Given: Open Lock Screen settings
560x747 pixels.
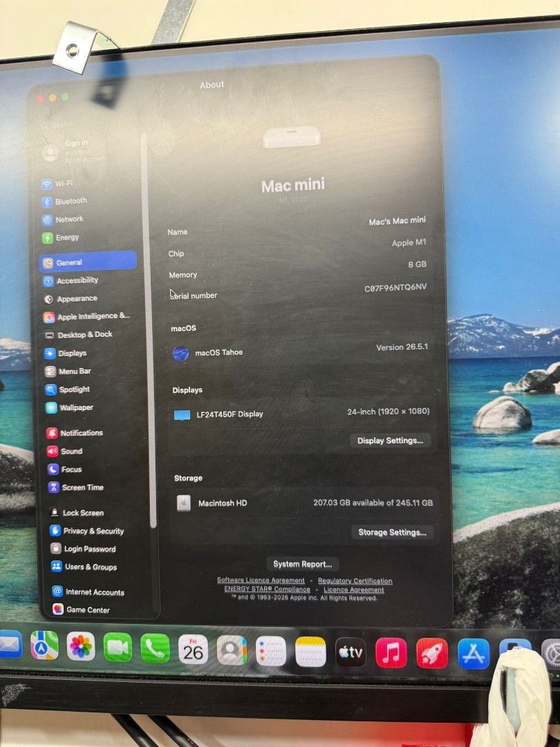Looking at the screenshot, I should coord(77,513).
